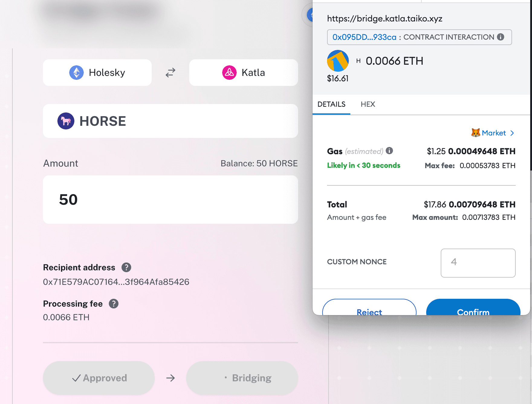This screenshot has width=532, height=404.
Task: Click the 0.0066 ETH processing fee value
Action: pos(66,317)
